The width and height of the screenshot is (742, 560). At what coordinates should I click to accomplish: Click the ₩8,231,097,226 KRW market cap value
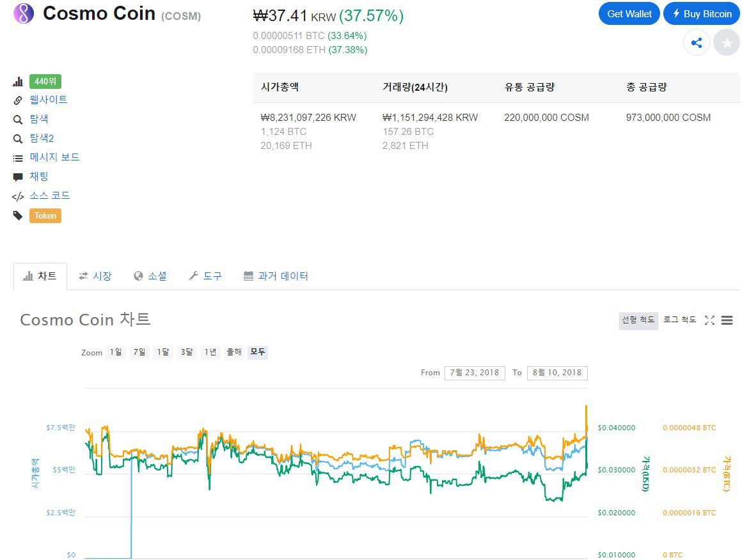(x=308, y=117)
